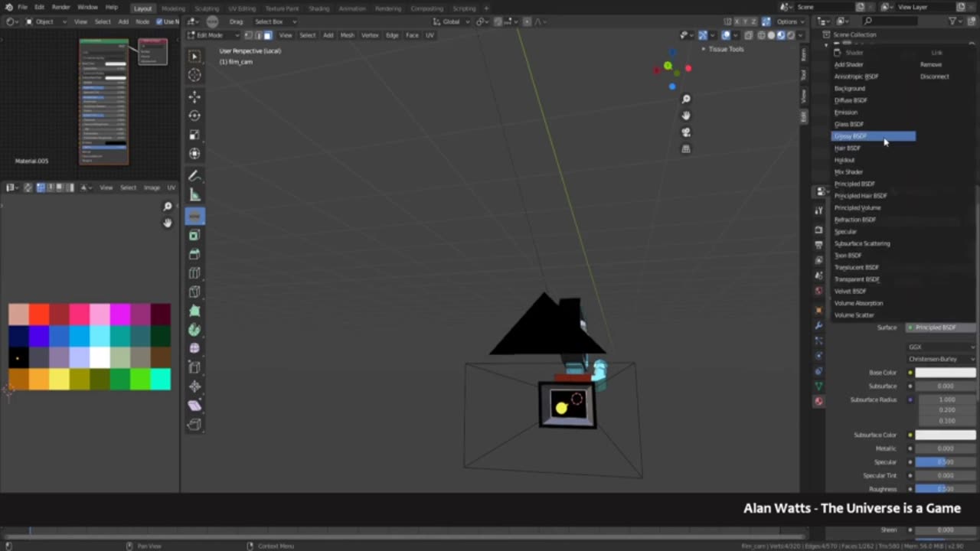Open the Options dropdown in viewport header

tap(789, 21)
